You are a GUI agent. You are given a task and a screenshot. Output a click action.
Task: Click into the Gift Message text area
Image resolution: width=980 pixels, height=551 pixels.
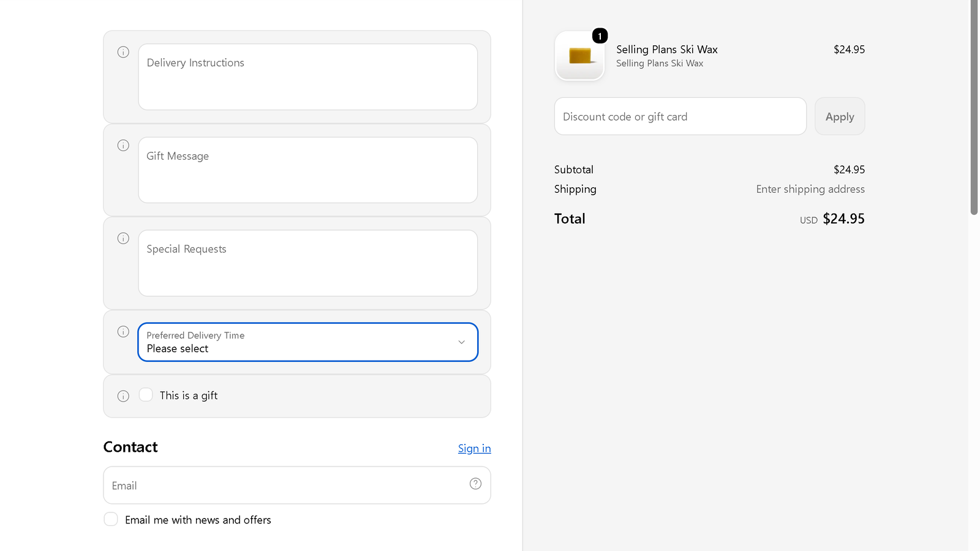[x=308, y=170]
